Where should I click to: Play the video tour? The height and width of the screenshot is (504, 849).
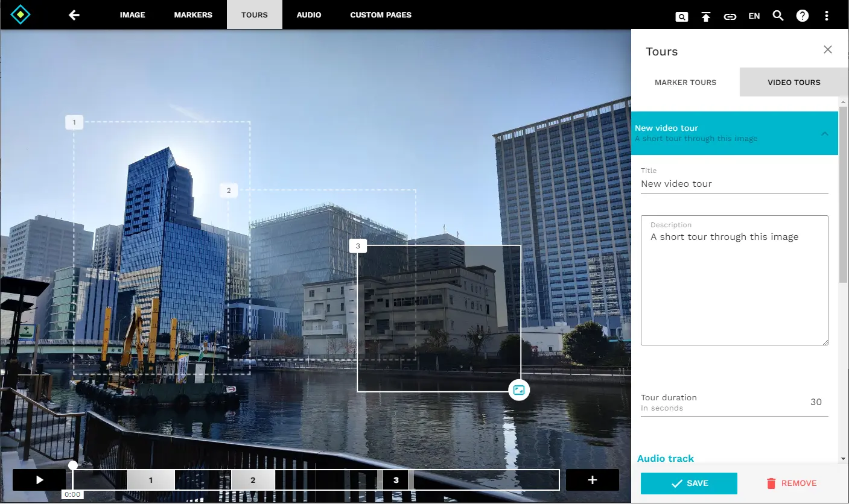(39, 480)
